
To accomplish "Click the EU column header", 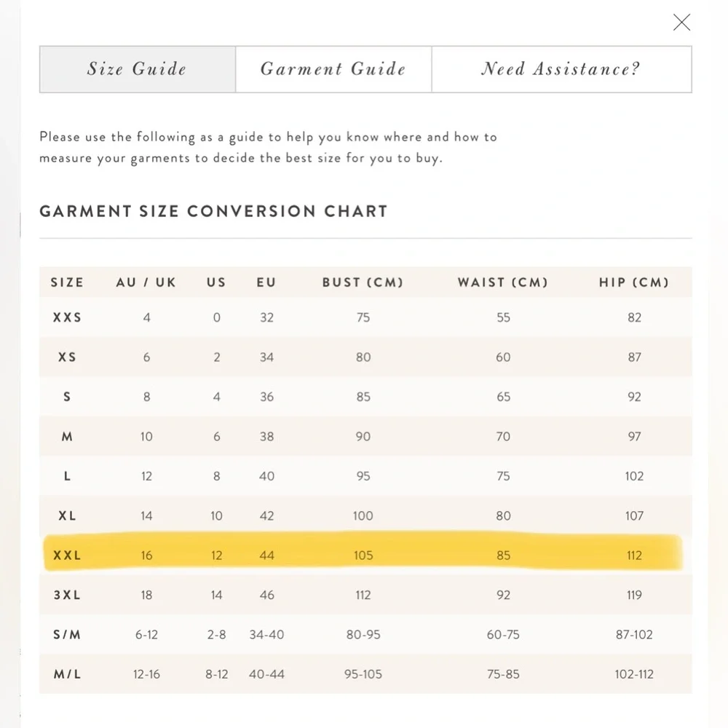I will click(x=266, y=282).
